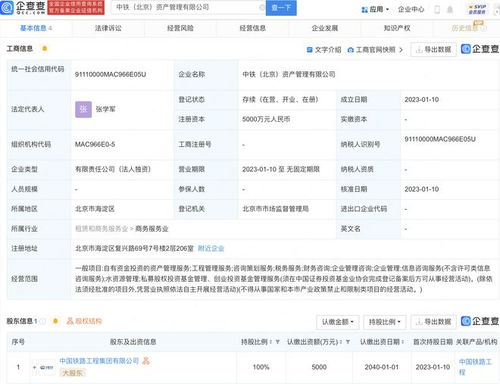Click the blue 查一下 search button

coord(281,8)
